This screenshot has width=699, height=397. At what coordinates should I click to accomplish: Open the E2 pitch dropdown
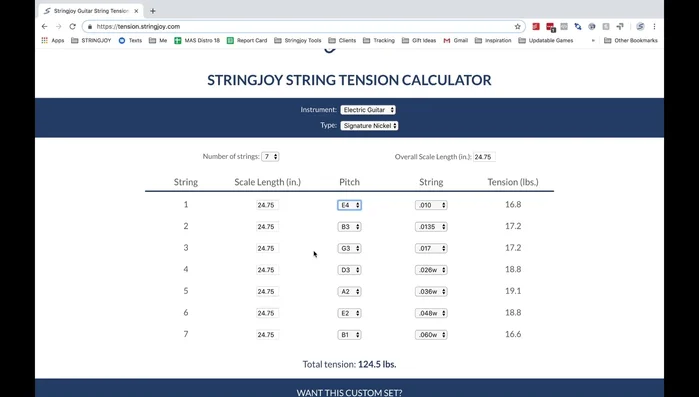350,313
